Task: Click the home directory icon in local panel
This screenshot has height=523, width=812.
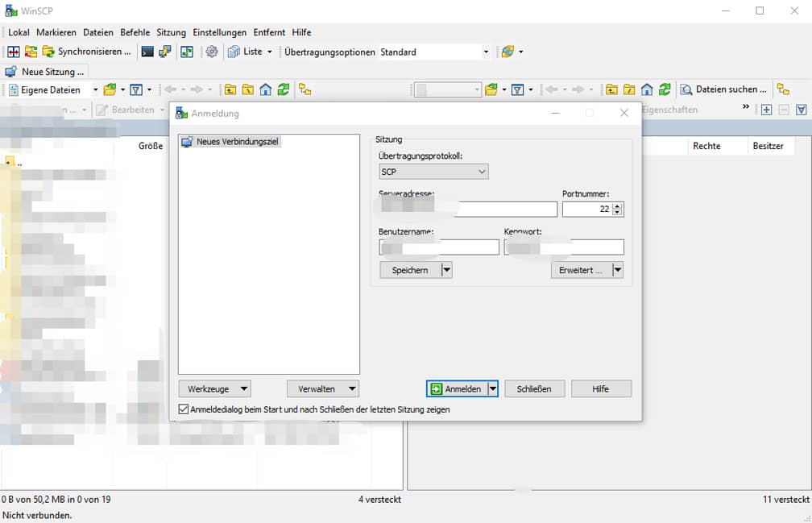Action: pyautogui.click(x=266, y=89)
